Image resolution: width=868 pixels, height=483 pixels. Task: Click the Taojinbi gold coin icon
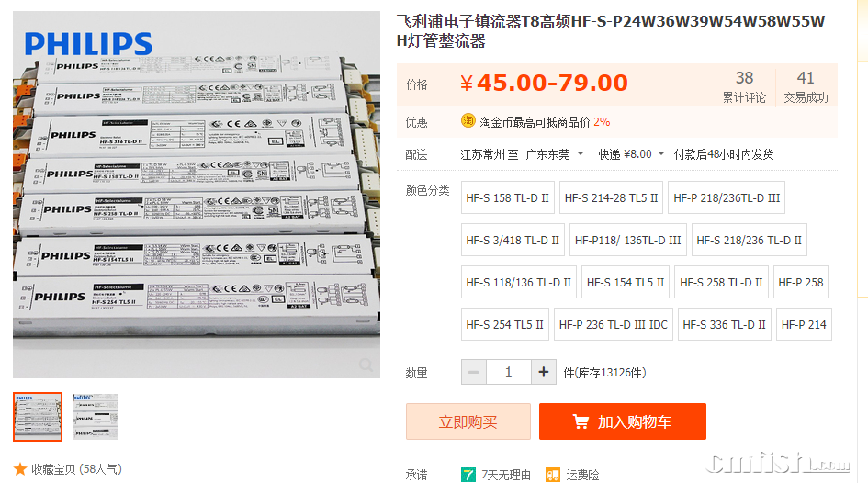pos(468,120)
